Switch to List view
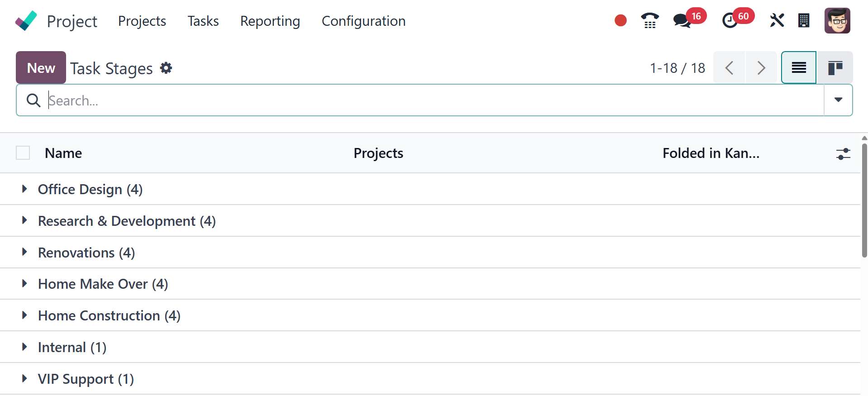The width and height of the screenshot is (868, 396). pyautogui.click(x=799, y=68)
